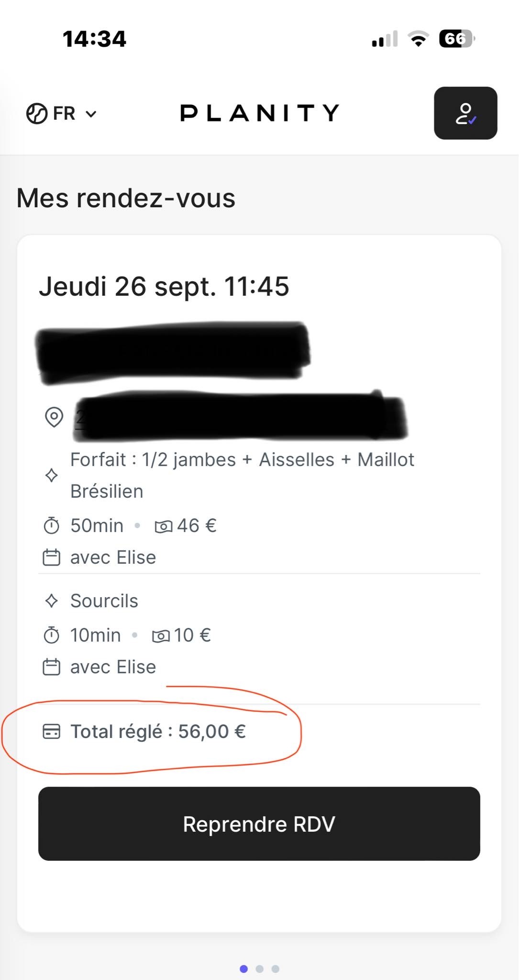Click calendar icon next to first avec Elise
This screenshot has height=980, width=519.
52,557
